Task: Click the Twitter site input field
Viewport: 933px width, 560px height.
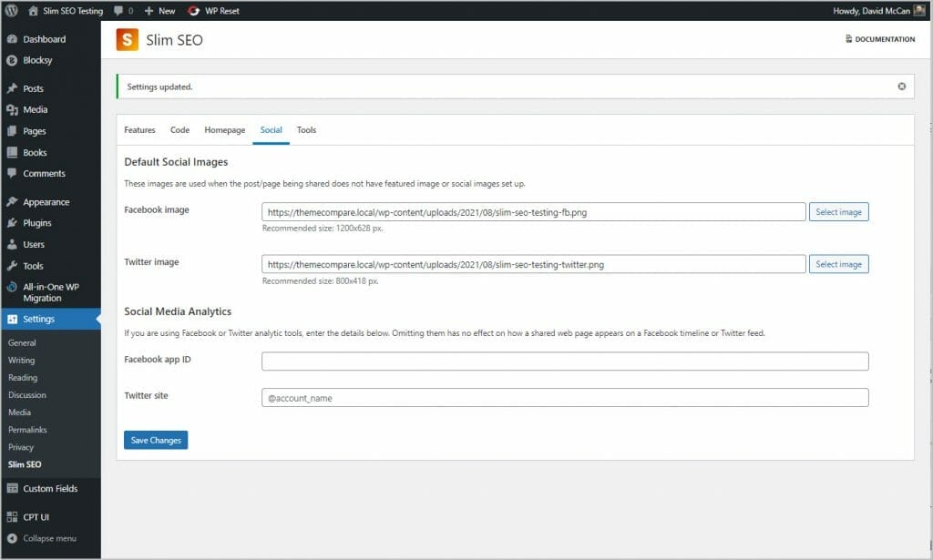Action: pos(565,398)
